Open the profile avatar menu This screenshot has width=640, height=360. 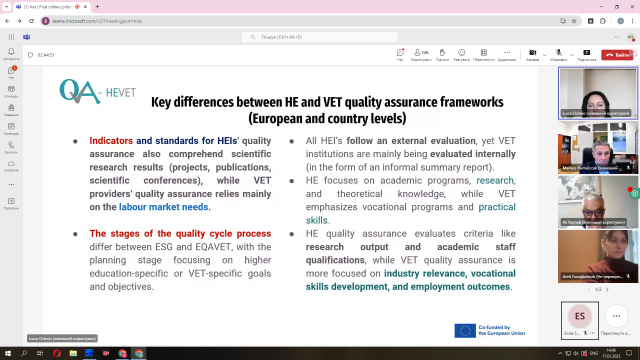point(631,37)
